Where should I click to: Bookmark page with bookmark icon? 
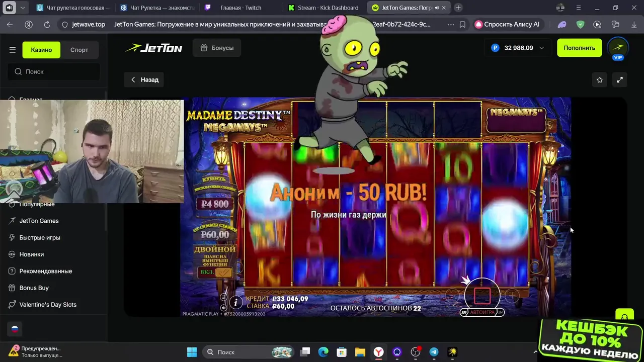(x=462, y=24)
